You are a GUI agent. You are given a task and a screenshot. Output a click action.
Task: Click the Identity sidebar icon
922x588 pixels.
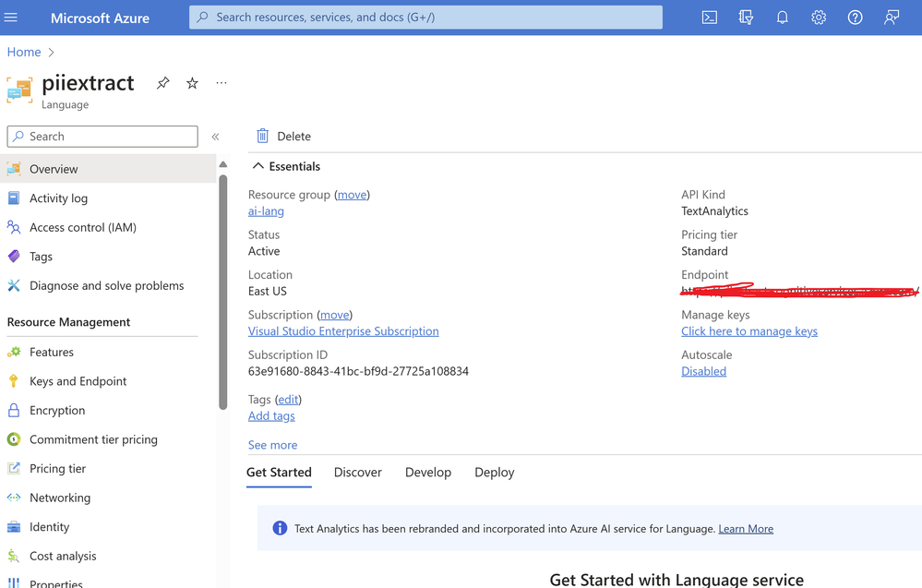(x=14, y=527)
